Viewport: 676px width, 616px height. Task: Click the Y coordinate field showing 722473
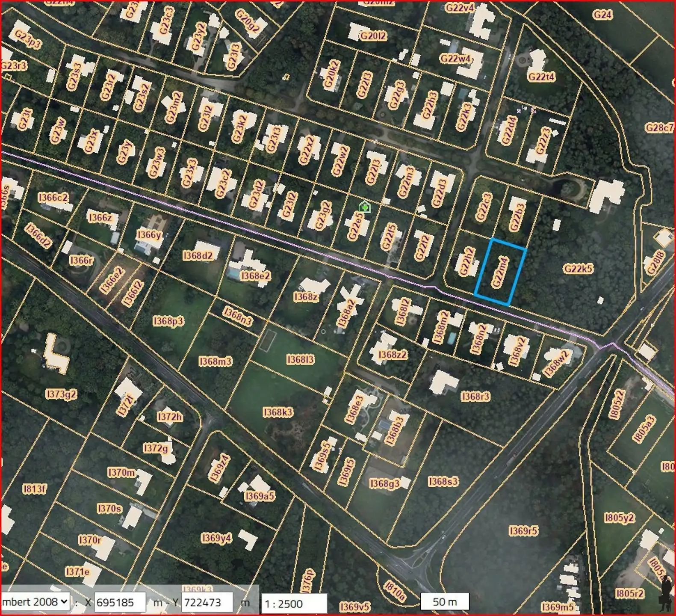point(207,602)
